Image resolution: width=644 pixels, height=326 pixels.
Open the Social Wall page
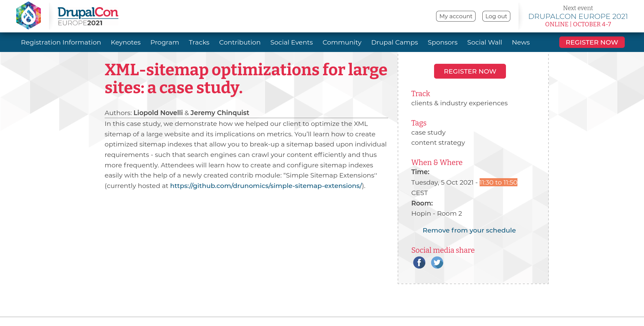click(484, 43)
